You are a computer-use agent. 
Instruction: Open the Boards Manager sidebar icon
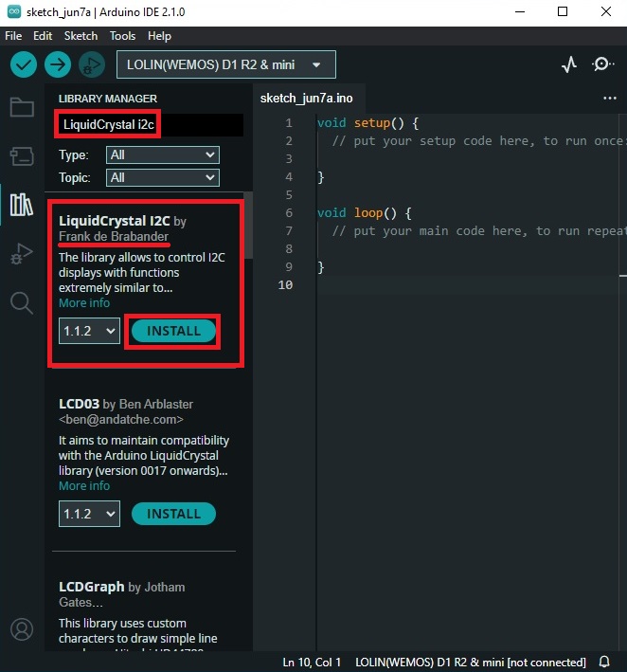[x=22, y=156]
